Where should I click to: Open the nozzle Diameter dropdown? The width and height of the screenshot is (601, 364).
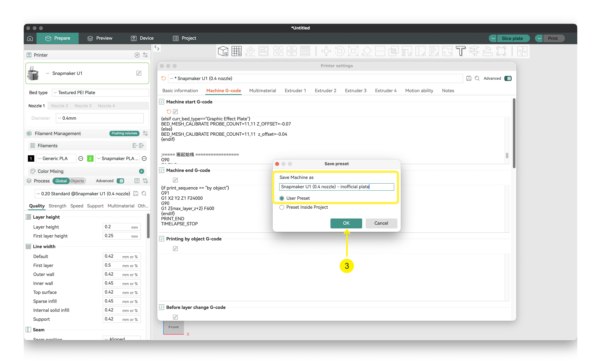point(100,118)
